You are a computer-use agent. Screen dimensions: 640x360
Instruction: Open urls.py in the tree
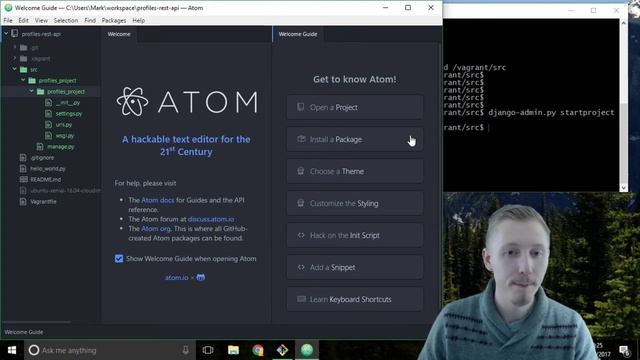(x=64, y=124)
